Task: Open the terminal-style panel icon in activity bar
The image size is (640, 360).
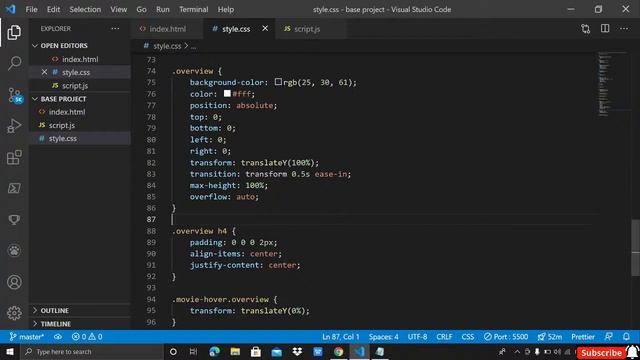Action: (14, 188)
